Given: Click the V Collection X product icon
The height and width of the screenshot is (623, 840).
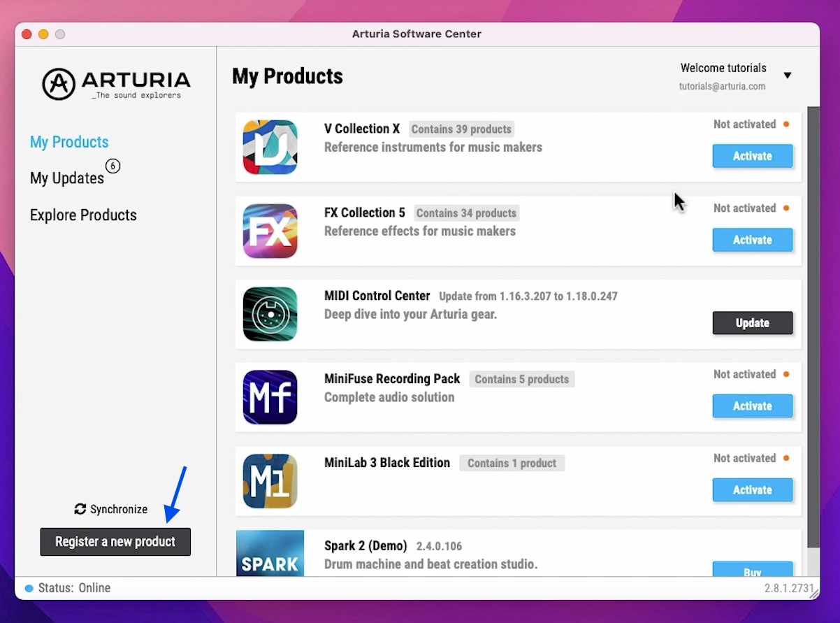Looking at the screenshot, I should point(270,147).
